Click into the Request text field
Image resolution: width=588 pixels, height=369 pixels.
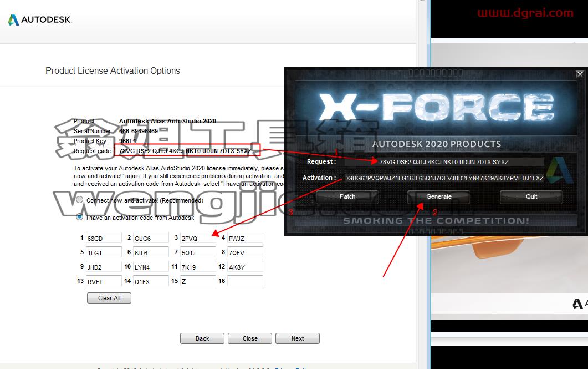pos(444,162)
